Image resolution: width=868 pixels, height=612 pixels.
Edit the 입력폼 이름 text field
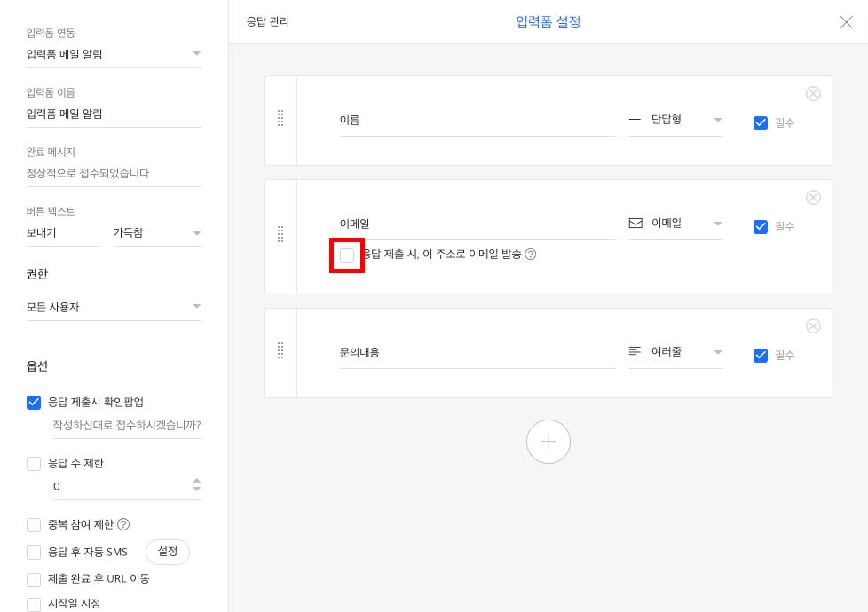click(114, 114)
